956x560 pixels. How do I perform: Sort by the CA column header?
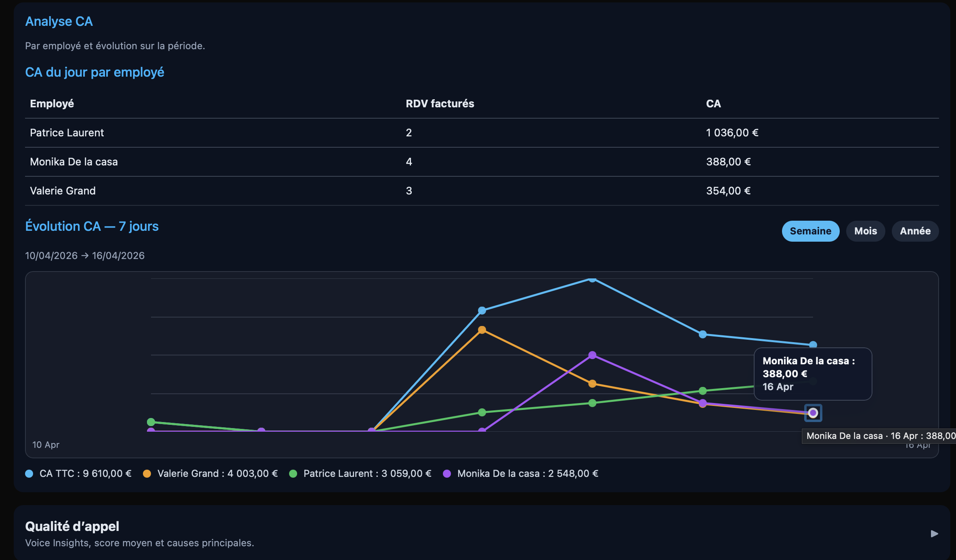(713, 104)
